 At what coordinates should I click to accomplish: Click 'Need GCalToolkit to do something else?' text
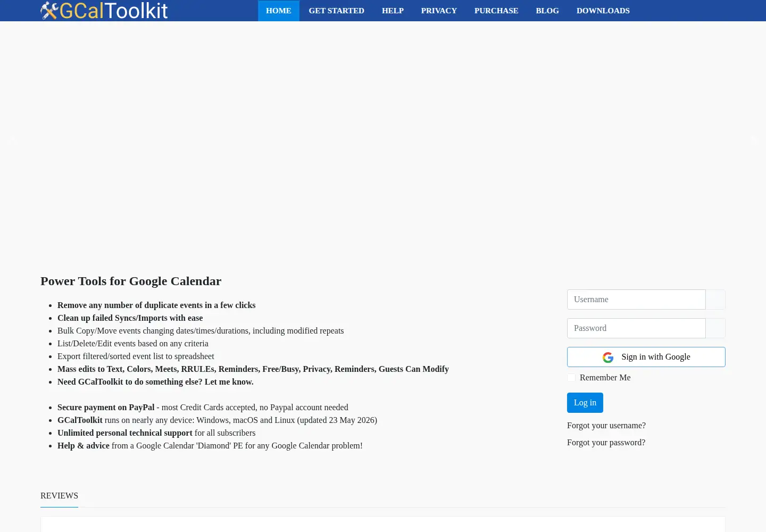tap(155, 382)
